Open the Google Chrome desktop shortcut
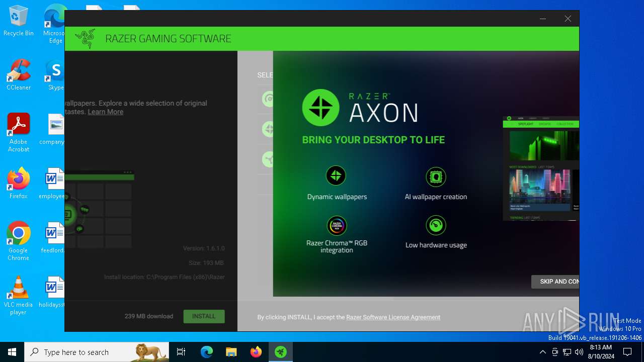 (x=19, y=241)
